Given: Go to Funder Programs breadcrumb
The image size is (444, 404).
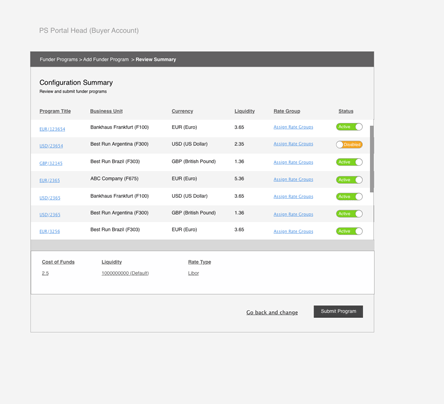Looking at the screenshot, I should [59, 59].
